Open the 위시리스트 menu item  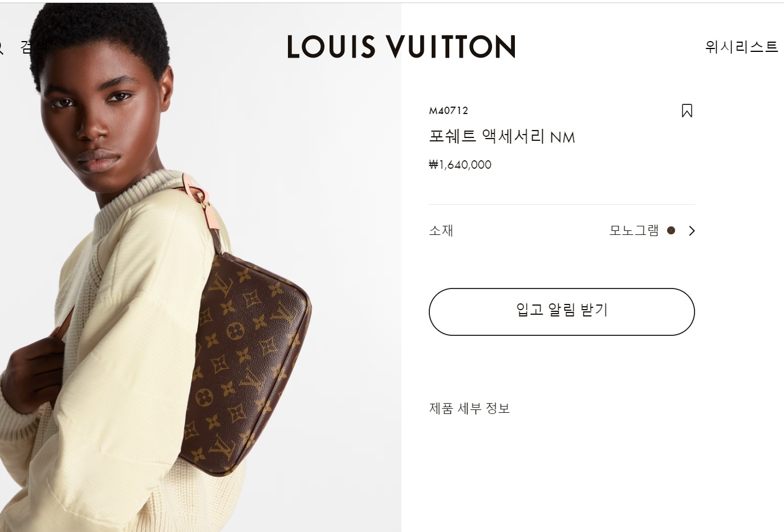coord(741,47)
